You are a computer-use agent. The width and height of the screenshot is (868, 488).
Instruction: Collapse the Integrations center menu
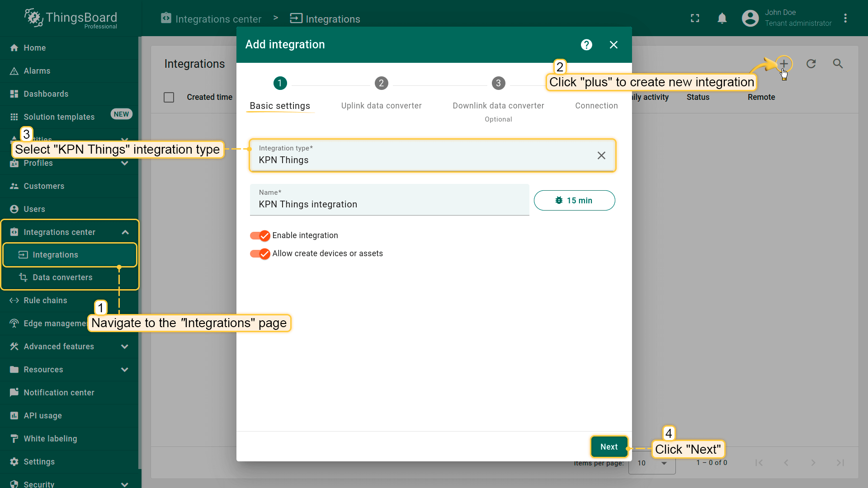click(x=125, y=232)
